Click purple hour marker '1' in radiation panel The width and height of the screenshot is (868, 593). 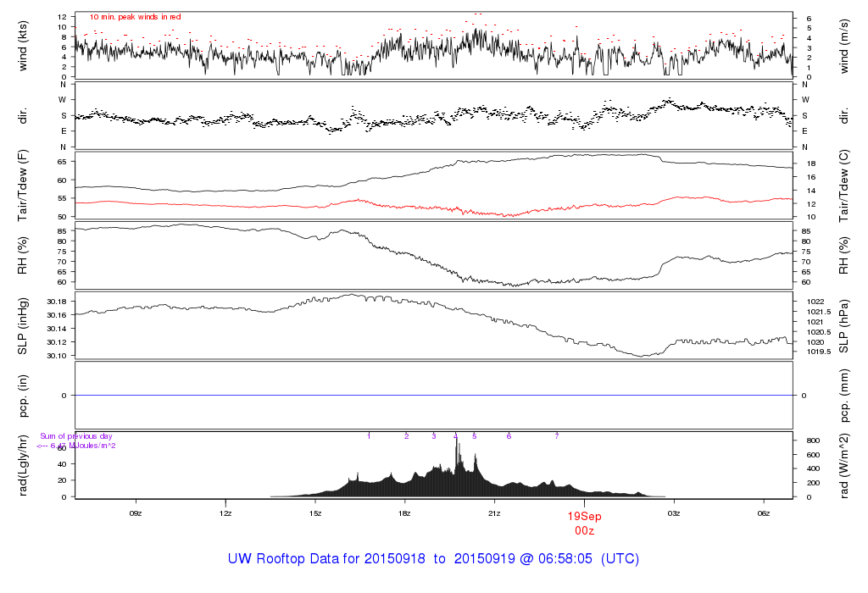pyautogui.click(x=369, y=436)
